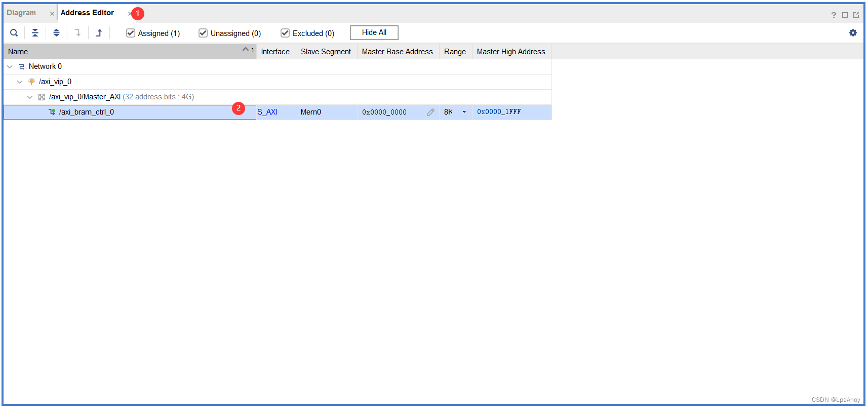Screen dimensions: 868x408
Task: Click the Range column header
Action: tap(455, 52)
